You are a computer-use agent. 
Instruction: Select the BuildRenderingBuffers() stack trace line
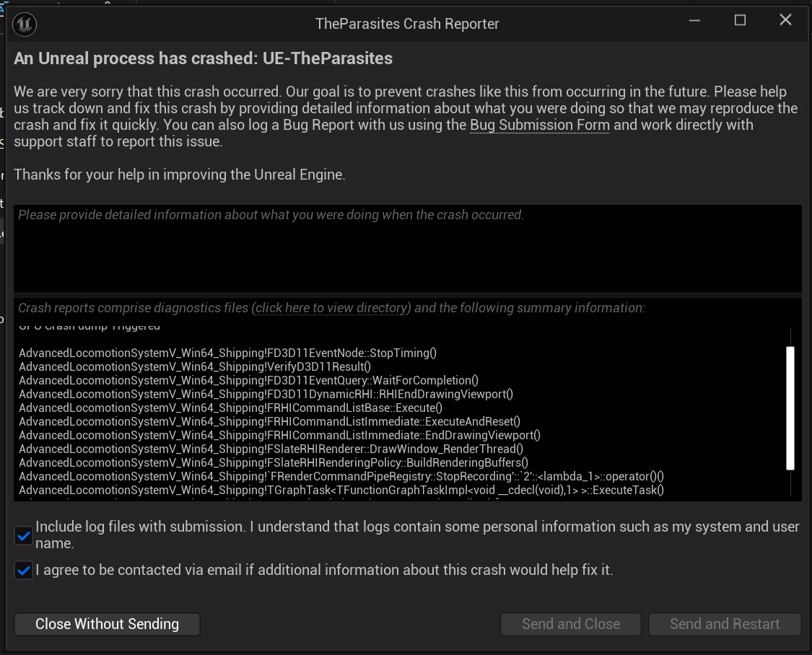pos(274,462)
